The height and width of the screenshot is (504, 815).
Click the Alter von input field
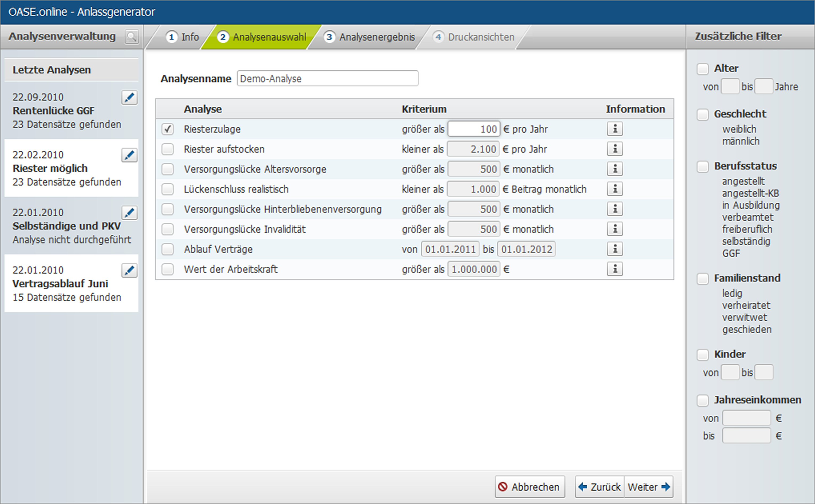(730, 86)
